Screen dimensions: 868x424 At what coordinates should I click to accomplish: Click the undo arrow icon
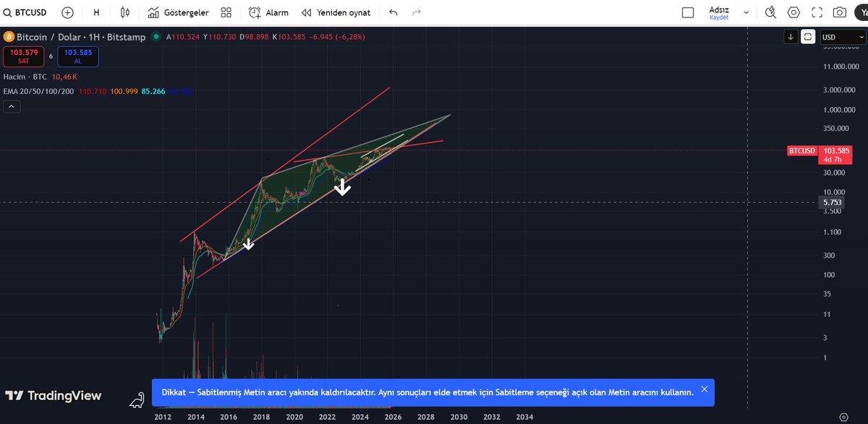pos(392,12)
